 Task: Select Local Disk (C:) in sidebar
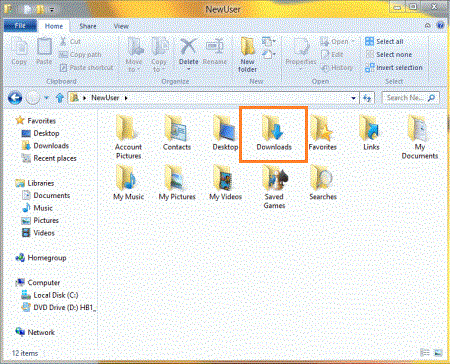[x=49, y=295]
